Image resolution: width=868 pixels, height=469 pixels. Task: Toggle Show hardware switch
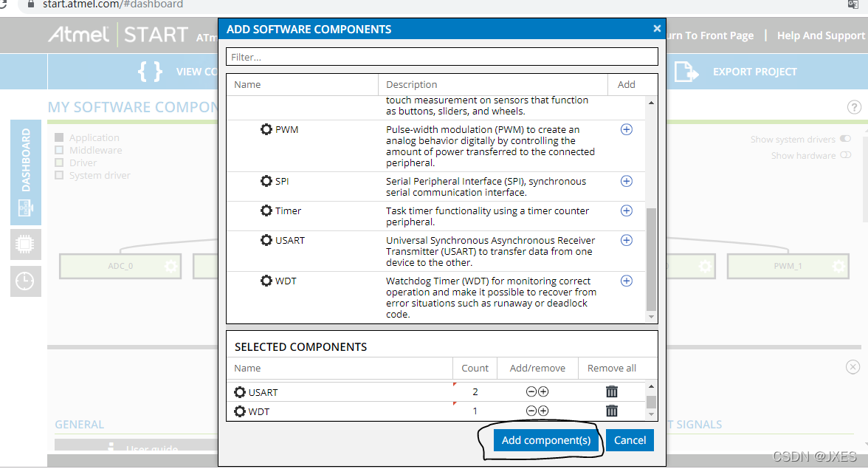[x=845, y=156]
